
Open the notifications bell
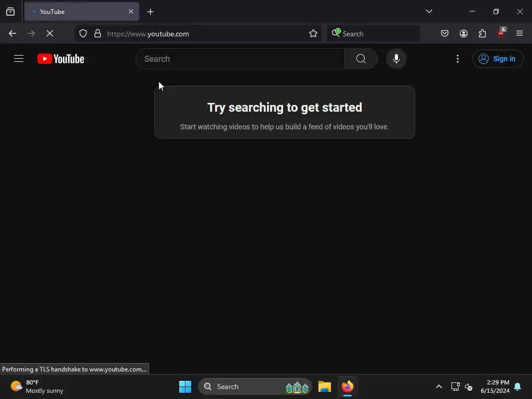coord(517,387)
